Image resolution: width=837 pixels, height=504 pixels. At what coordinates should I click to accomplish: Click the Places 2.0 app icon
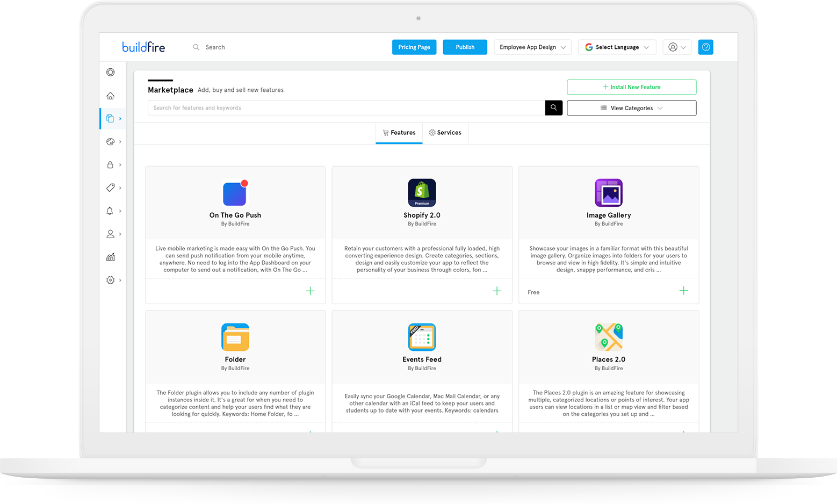pos(609,337)
